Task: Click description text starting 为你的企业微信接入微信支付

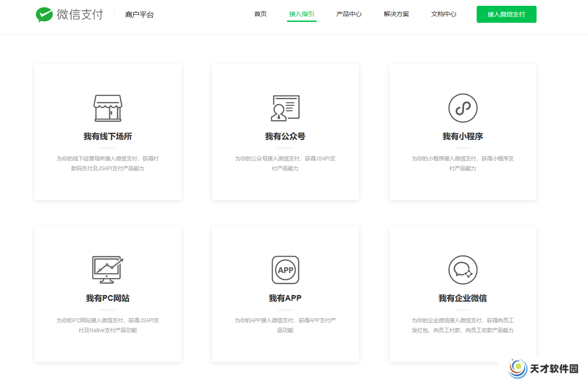Action: point(463,325)
